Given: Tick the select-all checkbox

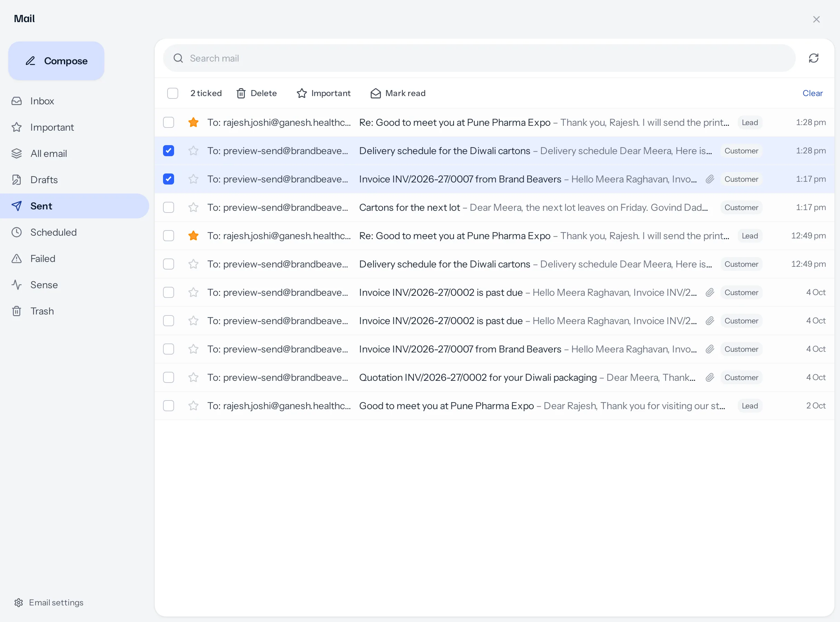Looking at the screenshot, I should [173, 93].
